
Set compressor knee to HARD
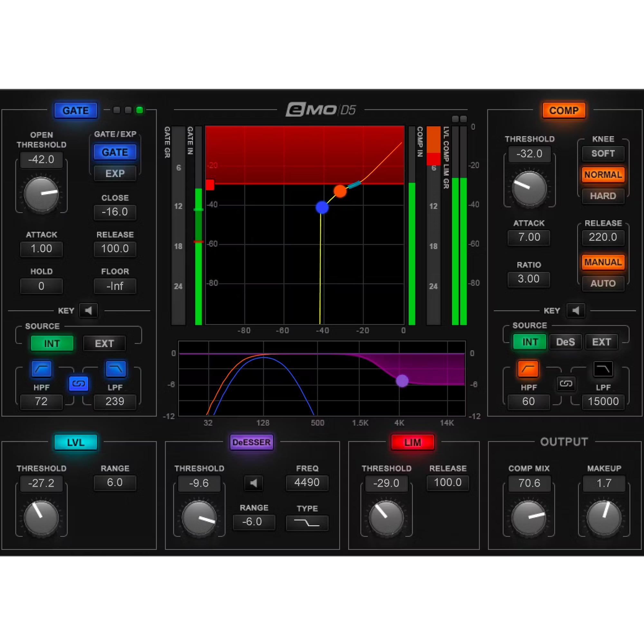[x=603, y=196]
